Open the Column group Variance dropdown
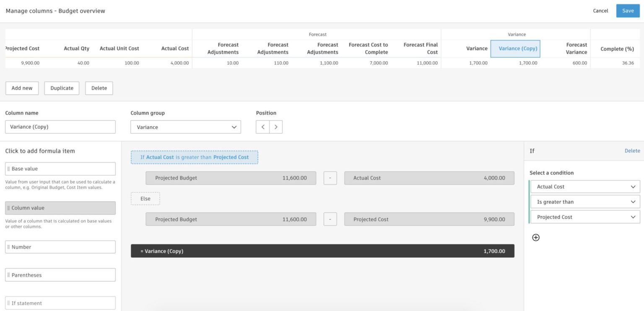The width and height of the screenshot is (644, 311). coord(186,127)
